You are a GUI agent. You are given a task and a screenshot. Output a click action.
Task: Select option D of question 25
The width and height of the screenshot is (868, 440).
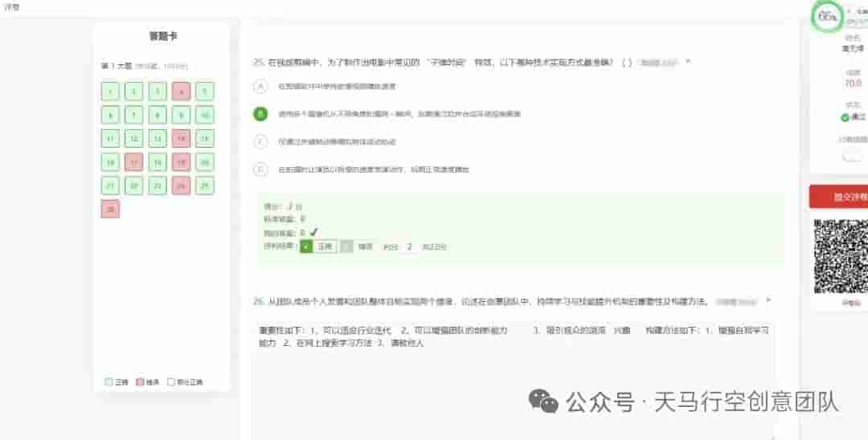260,169
